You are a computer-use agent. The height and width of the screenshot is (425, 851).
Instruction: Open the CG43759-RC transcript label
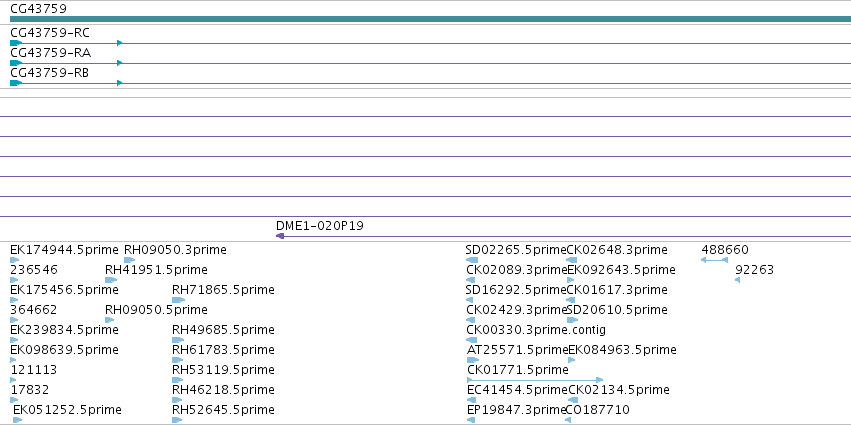coord(50,33)
